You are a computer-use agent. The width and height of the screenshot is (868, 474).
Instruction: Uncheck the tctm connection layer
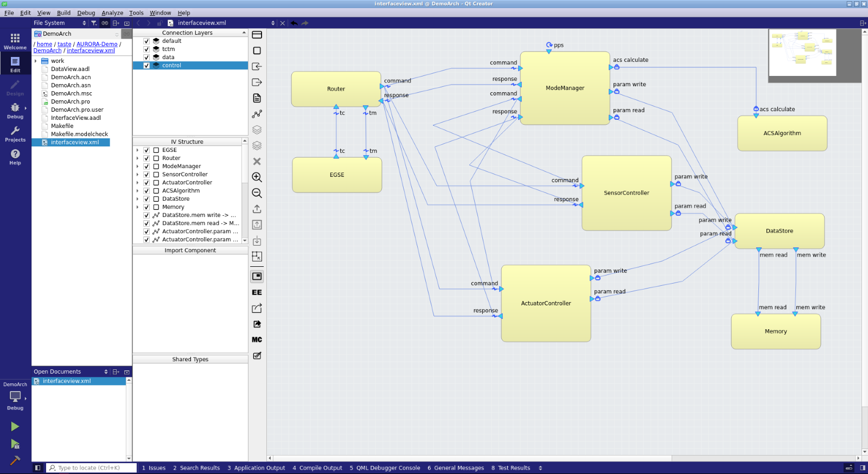point(146,49)
